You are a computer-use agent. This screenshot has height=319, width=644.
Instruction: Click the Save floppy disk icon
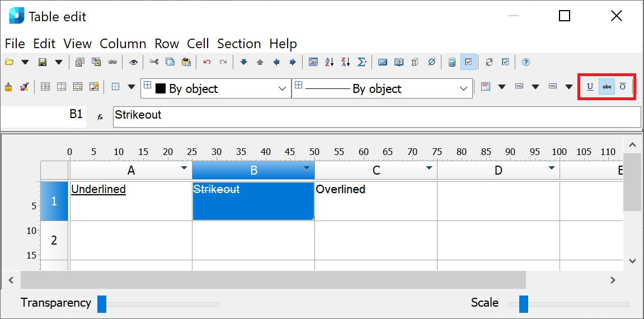click(x=42, y=62)
